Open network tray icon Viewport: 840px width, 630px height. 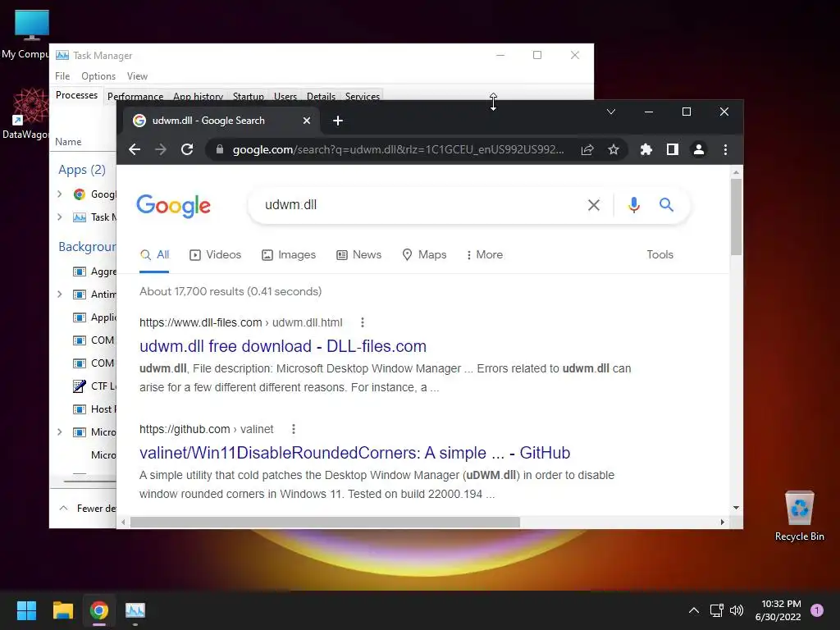point(716,610)
